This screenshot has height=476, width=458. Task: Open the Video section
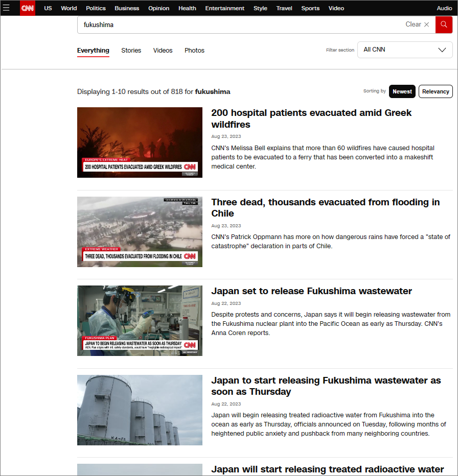coord(336,8)
